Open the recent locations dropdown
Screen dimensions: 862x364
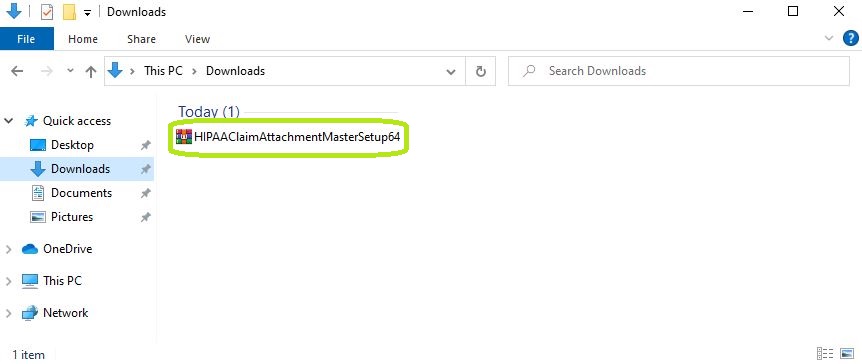coord(70,71)
